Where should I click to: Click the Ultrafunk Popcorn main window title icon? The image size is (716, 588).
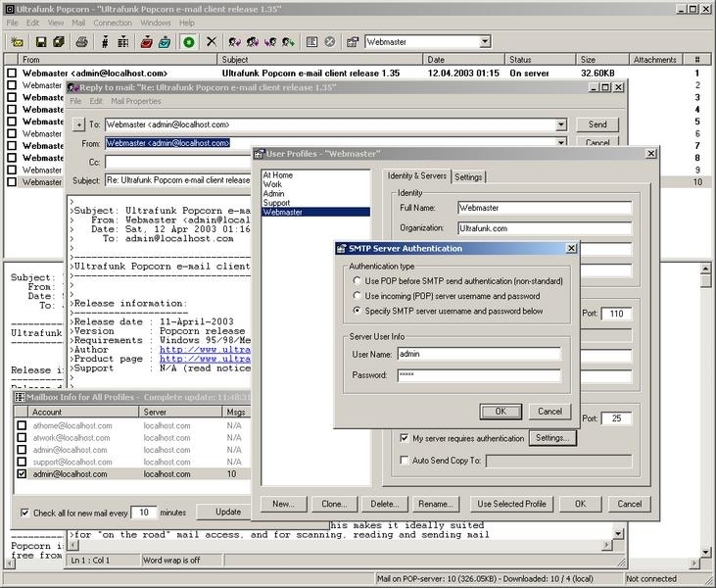tap(9, 9)
